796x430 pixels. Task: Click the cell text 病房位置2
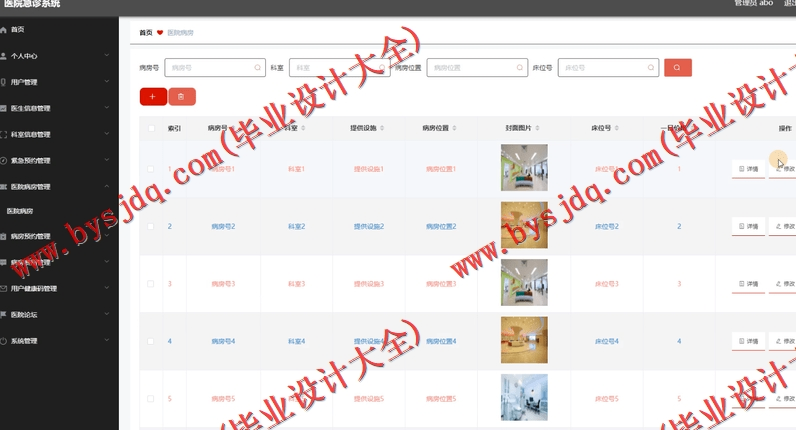(441, 226)
